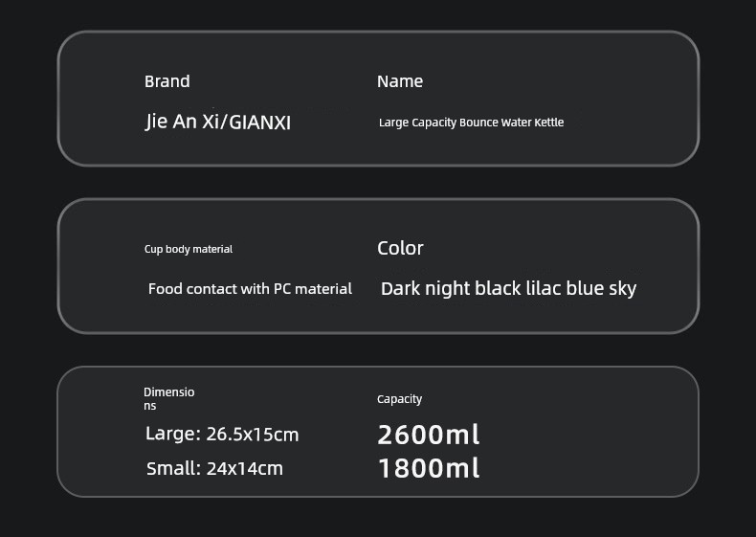Click the bottom dimensions and capacity panel
This screenshot has width=756, height=537.
tap(378, 432)
